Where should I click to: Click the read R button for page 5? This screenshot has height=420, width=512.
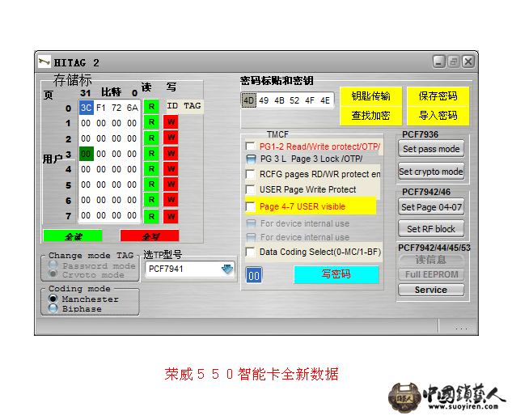151,185
